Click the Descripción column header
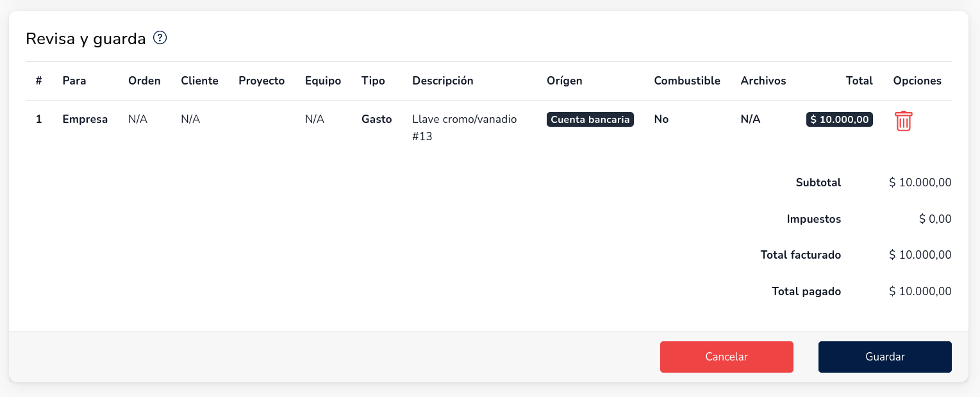The height and width of the screenshot is (397, 980). [442, 81]
